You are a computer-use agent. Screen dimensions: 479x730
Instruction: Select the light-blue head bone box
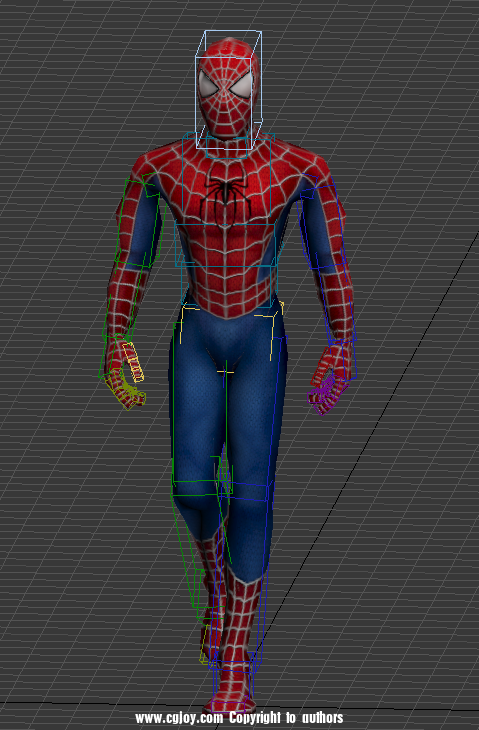pyautogui.click(x=228, y=89)
